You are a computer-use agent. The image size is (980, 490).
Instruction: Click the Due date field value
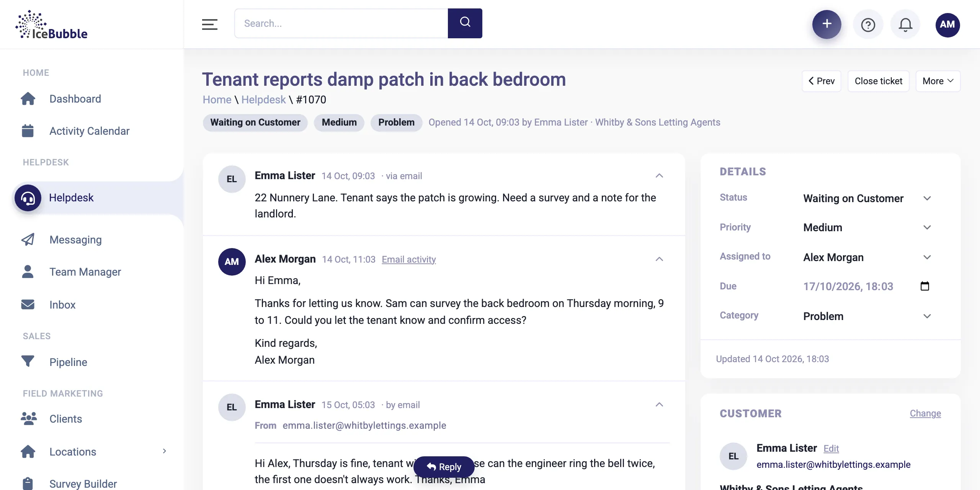click(x=848, y=286)
